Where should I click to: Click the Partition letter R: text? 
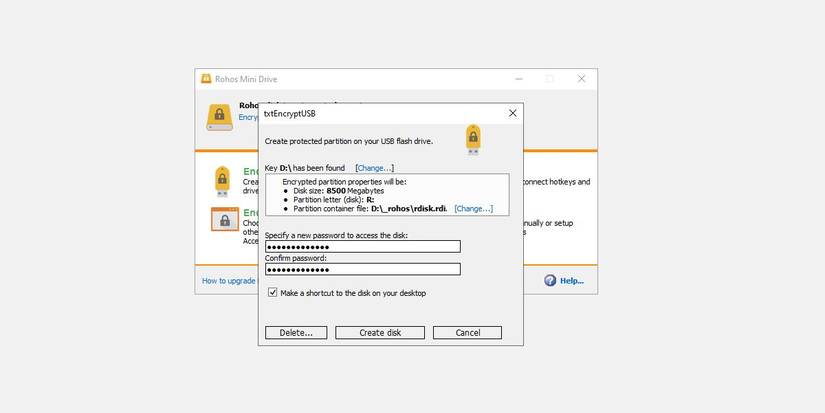coord(334,199)
